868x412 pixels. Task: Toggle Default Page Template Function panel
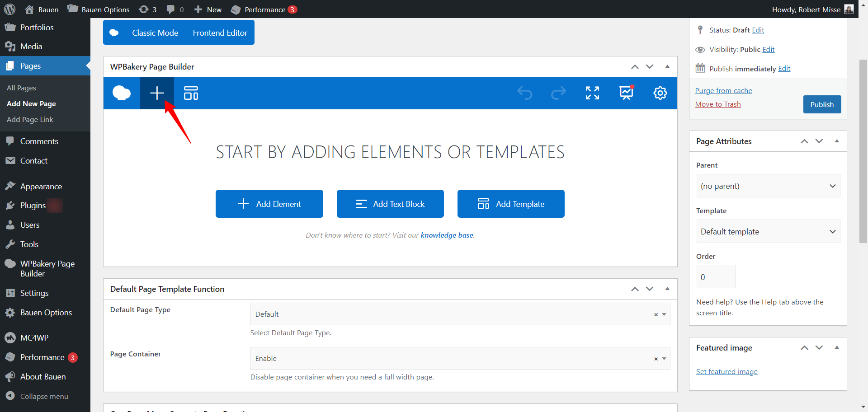[667, 289]
